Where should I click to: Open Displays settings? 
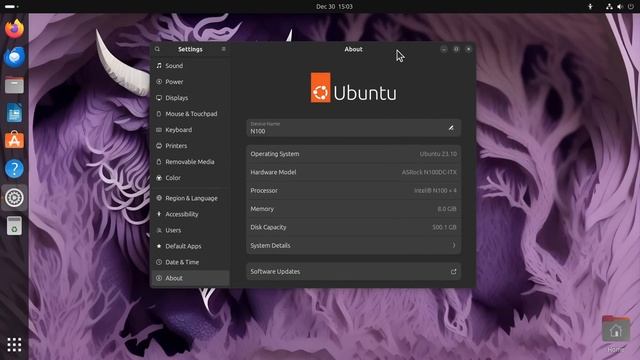[190, 98]
